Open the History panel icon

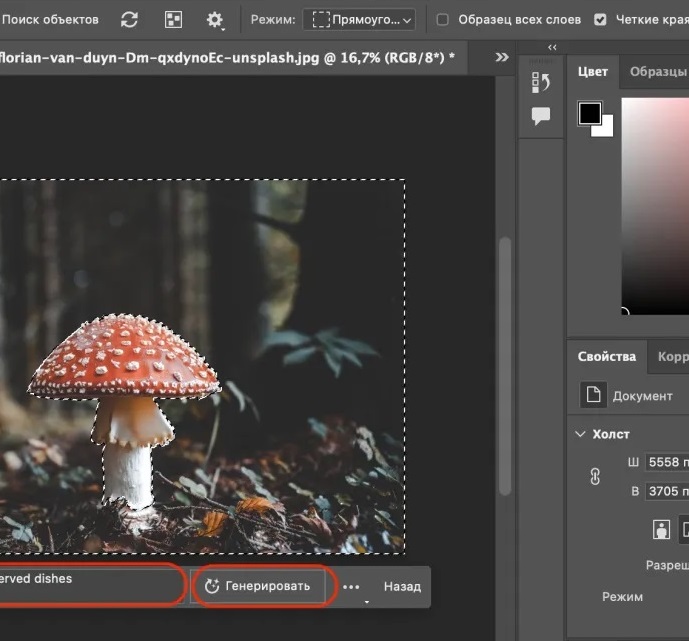541,83
